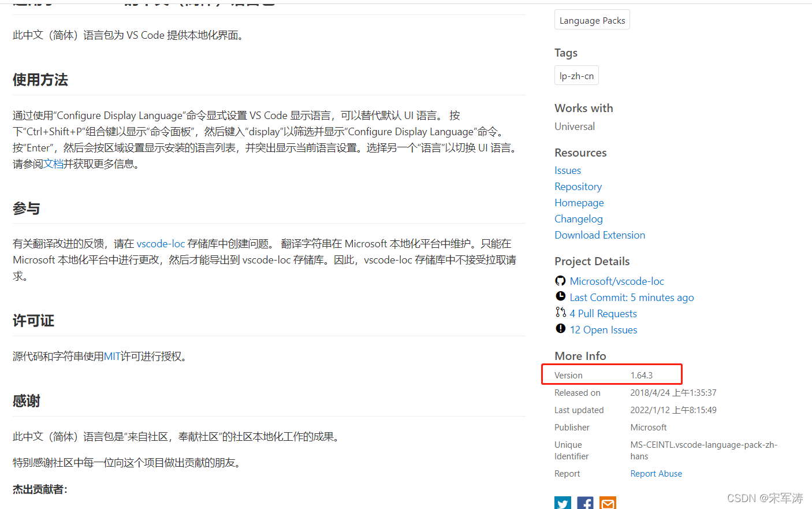Click the Tags heading
The image size is (812, 509).
[566, 53]
